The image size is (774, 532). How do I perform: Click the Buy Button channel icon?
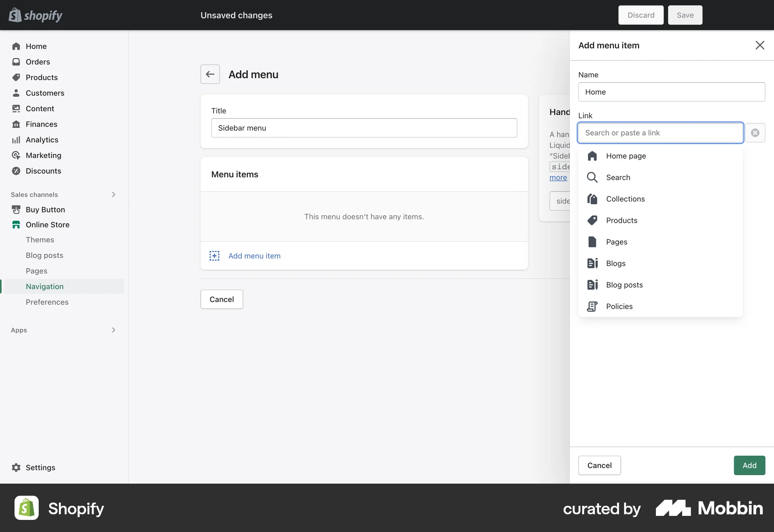point(16,210)
